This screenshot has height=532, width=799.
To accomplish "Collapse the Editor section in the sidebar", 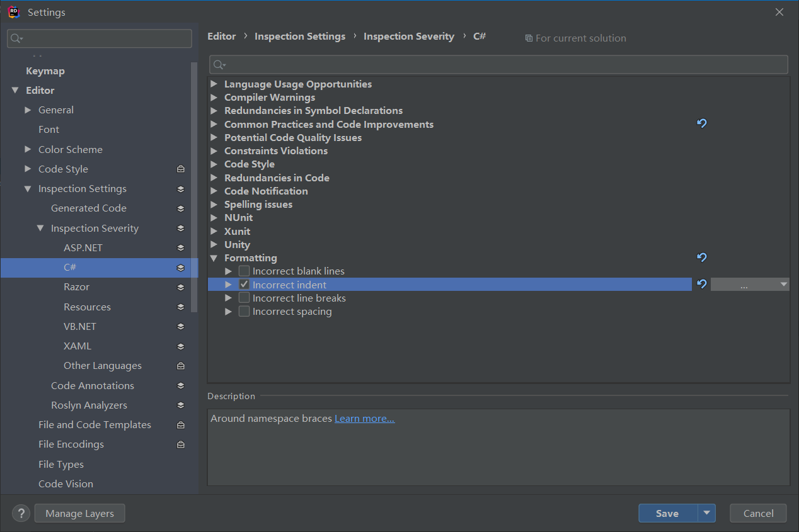I will point(15,91).
